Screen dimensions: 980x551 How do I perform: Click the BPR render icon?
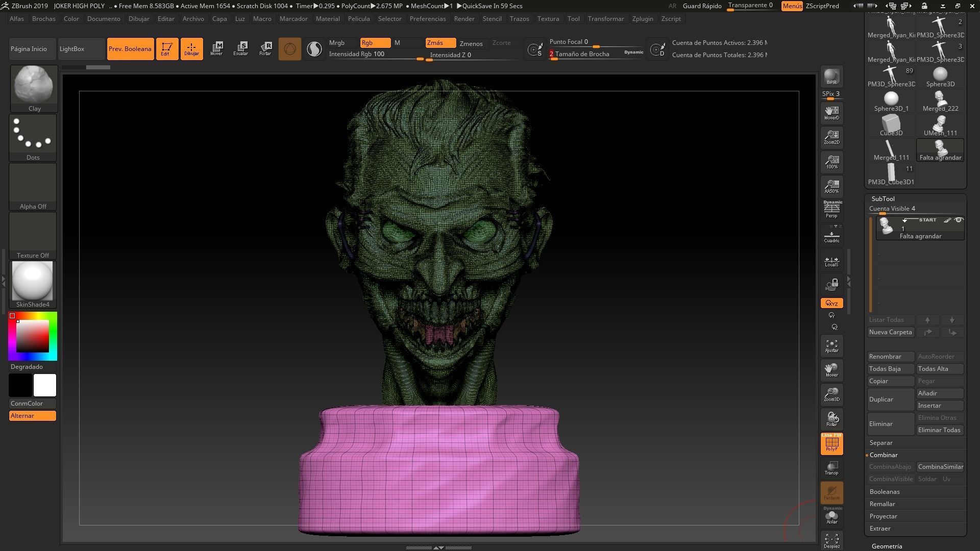tap(831, 76)
